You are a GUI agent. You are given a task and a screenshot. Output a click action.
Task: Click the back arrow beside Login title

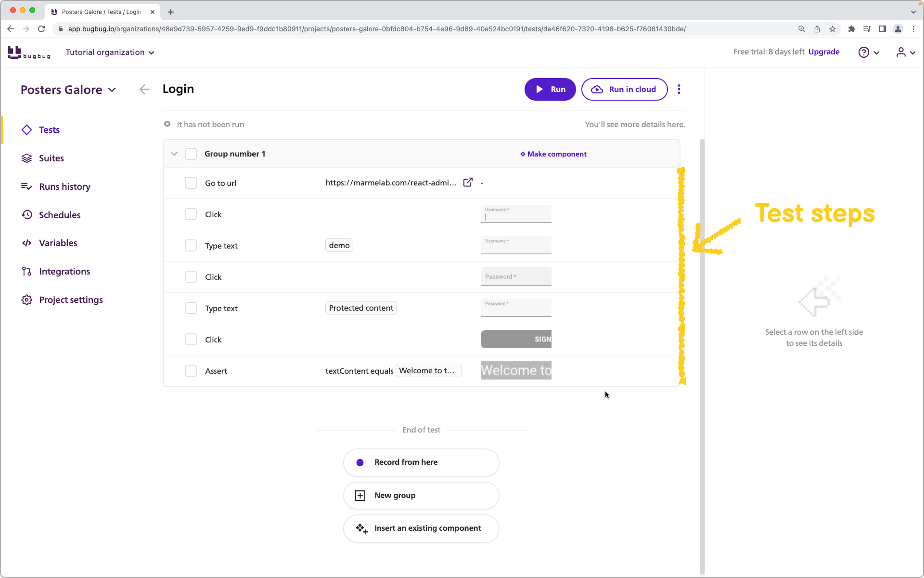coord(144,89)
